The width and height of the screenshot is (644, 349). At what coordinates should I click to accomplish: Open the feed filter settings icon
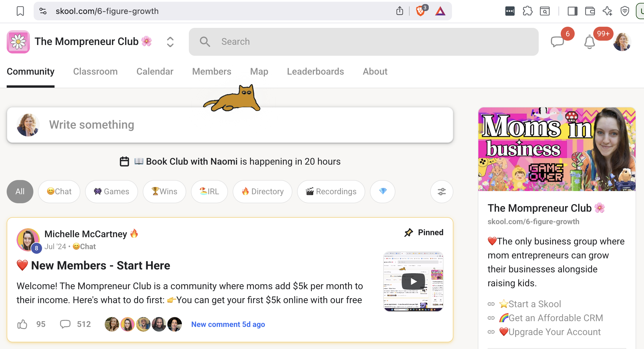pos(442,191)
